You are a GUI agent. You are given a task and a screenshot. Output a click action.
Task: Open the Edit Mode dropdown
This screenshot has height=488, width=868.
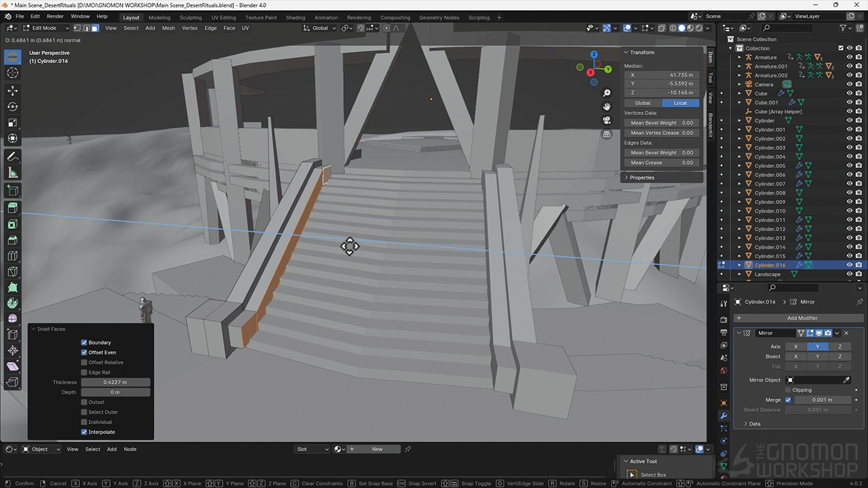click(44, 28)
